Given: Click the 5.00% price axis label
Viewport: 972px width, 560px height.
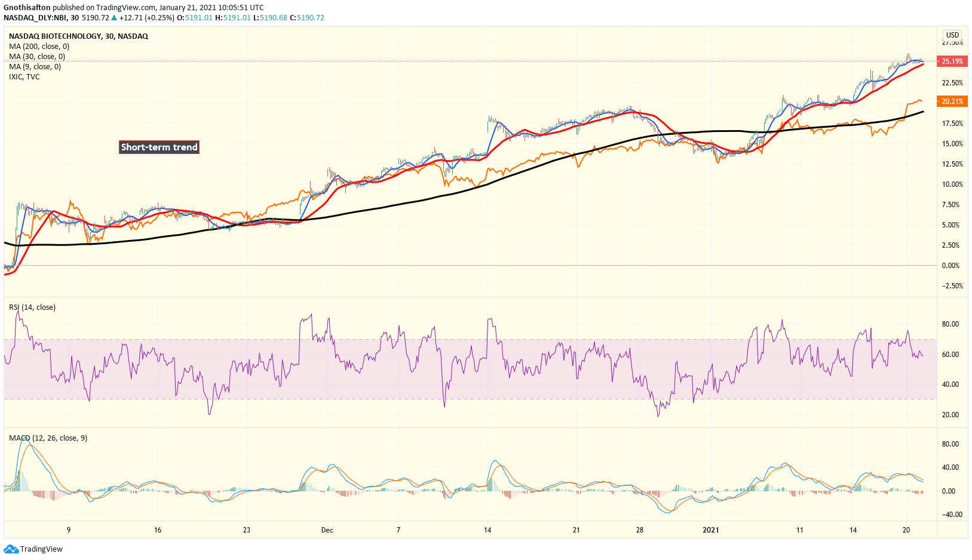Looking at the screenshot, I should 950,225.
